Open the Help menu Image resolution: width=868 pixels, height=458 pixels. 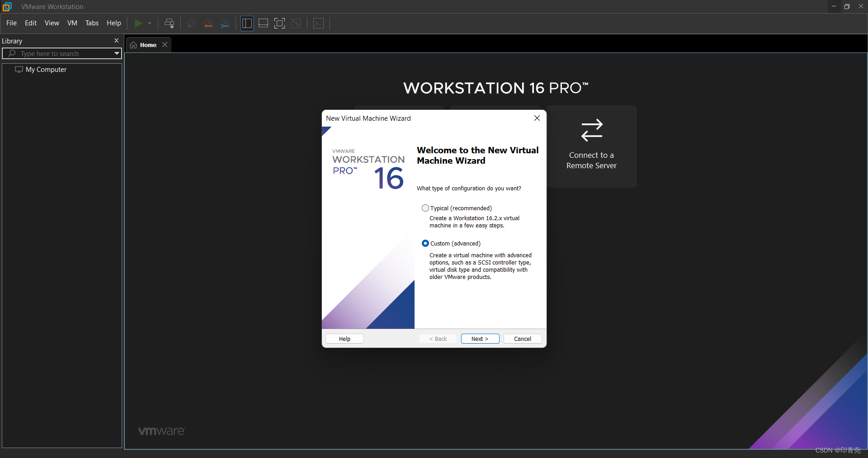pyautogui.click(x=114, y=23)
